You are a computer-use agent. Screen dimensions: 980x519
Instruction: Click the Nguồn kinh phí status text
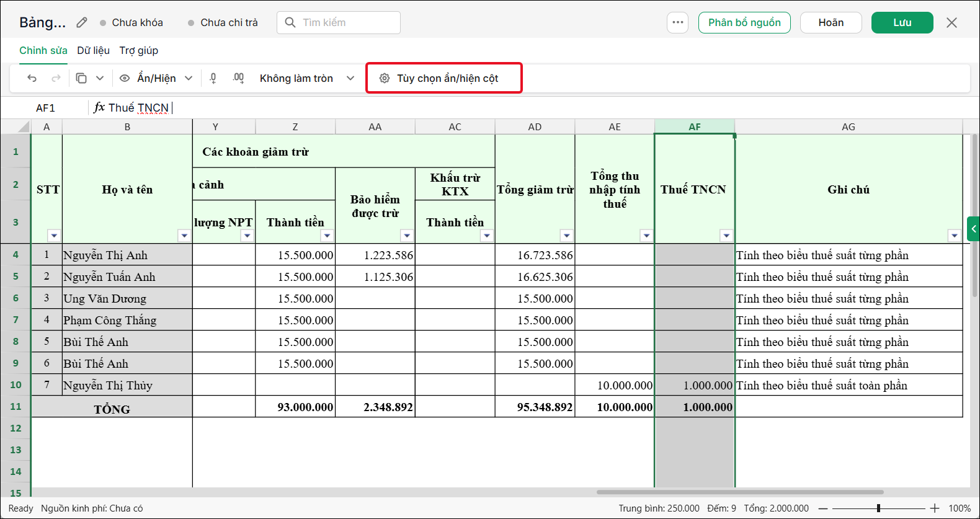pos(92,508)
